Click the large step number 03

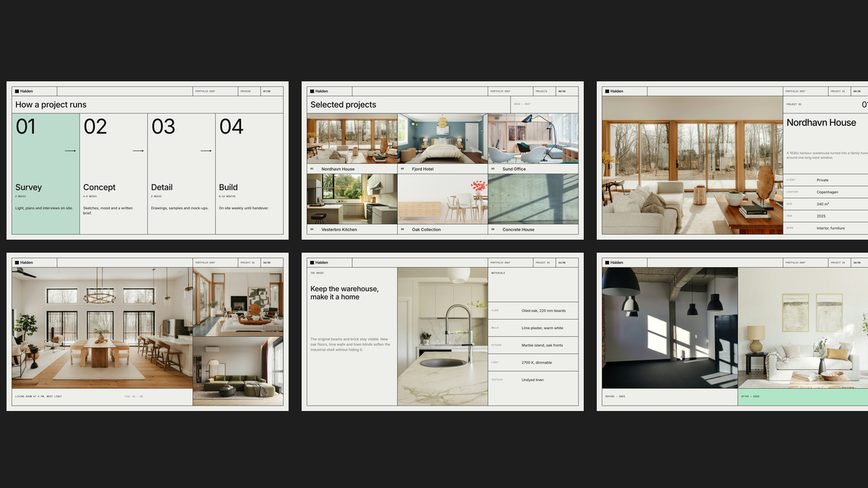pyautogui.click(x=163, y=127)
